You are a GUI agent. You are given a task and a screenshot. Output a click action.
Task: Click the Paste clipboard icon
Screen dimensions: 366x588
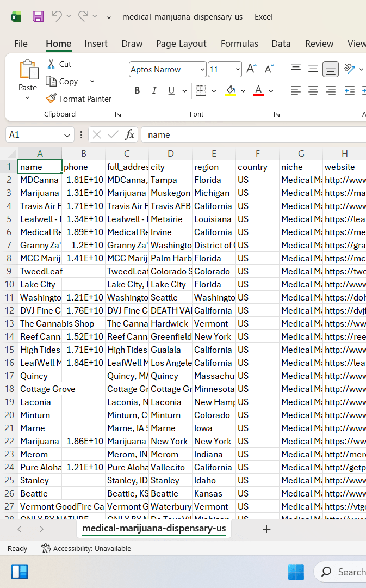[x=28, y=70]
